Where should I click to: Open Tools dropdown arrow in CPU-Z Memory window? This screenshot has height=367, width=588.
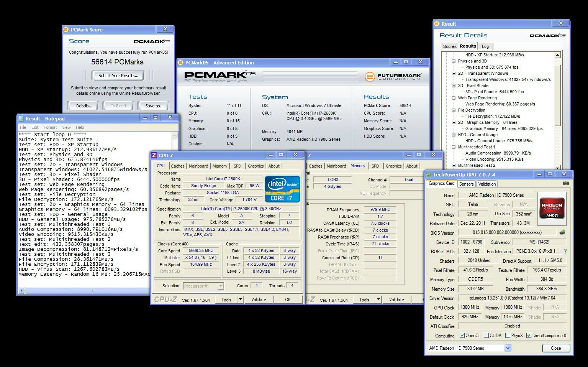click(378, 300)
